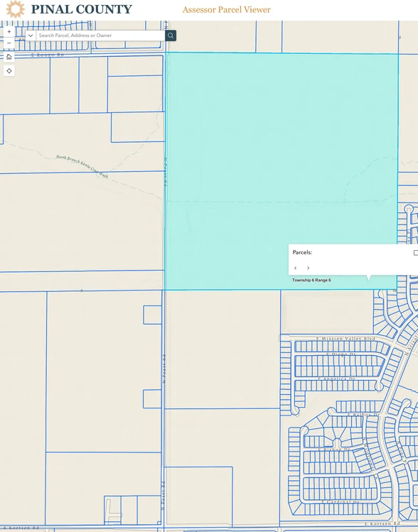Go to the next parcel in popup

point(308,268)
